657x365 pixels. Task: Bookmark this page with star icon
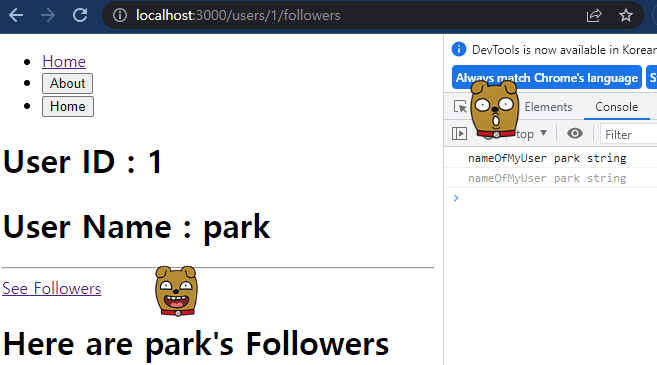626,16
